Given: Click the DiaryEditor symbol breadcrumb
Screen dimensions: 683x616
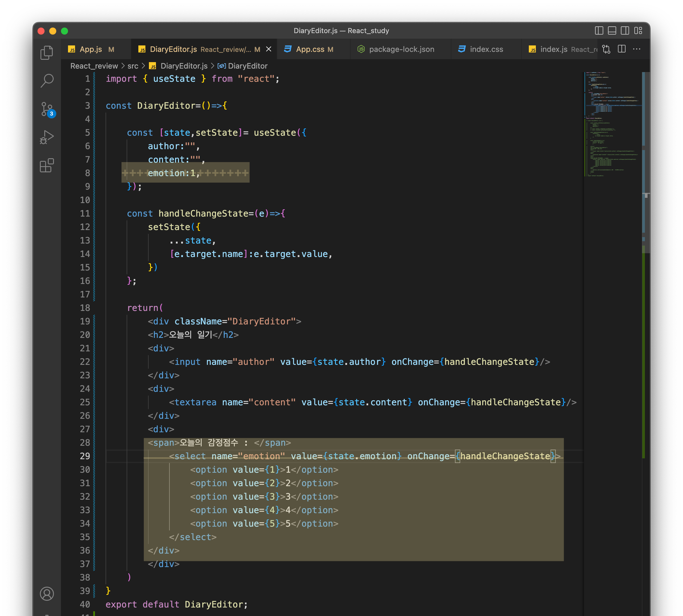Looking at the screenshot, I should coord(247,66).
